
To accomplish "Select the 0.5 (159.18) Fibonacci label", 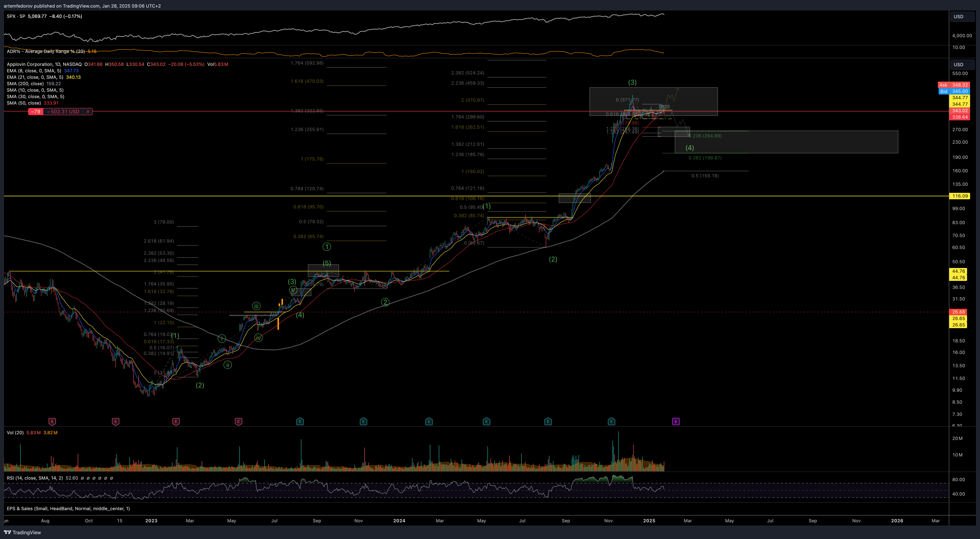I will tap(705, 176).
